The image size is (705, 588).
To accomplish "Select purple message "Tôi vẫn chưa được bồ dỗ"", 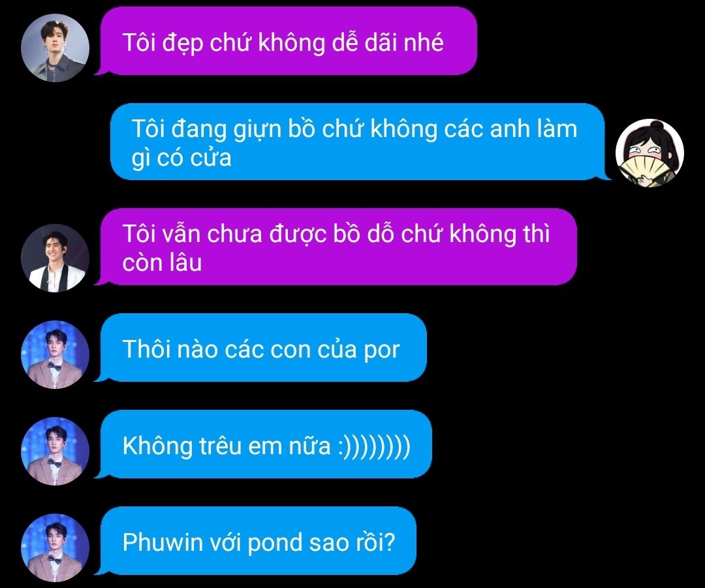I will tap(338, 247).
